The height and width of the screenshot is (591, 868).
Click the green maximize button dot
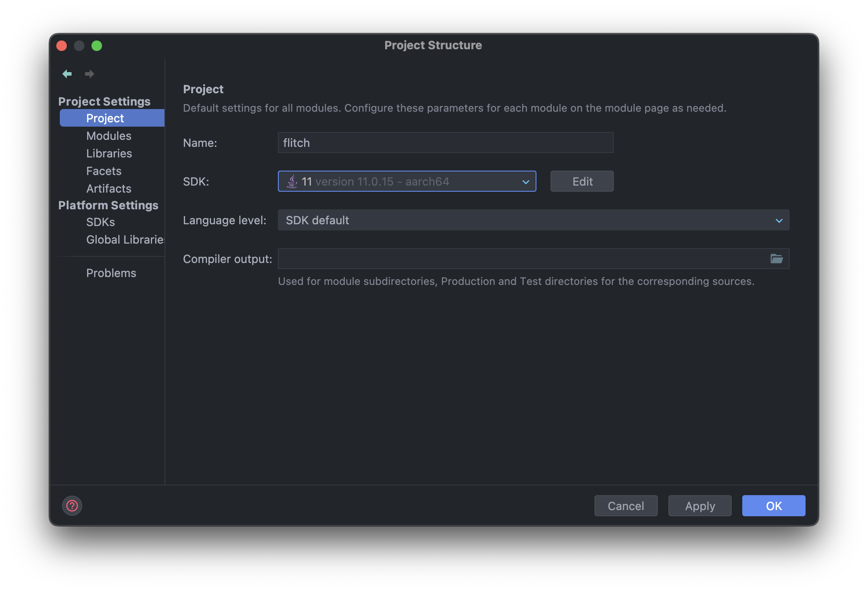point(96,45)
